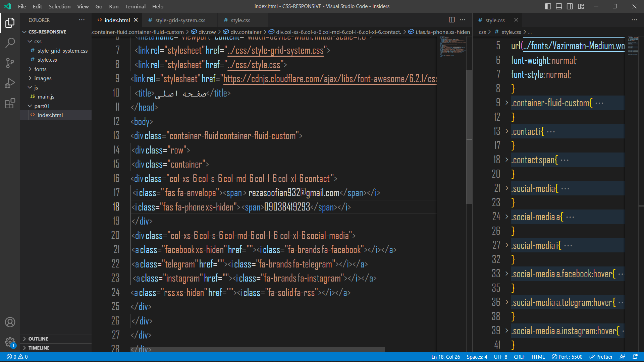
Task: Open Explorer panel more actions menu
Action: [x=82, y=20]
